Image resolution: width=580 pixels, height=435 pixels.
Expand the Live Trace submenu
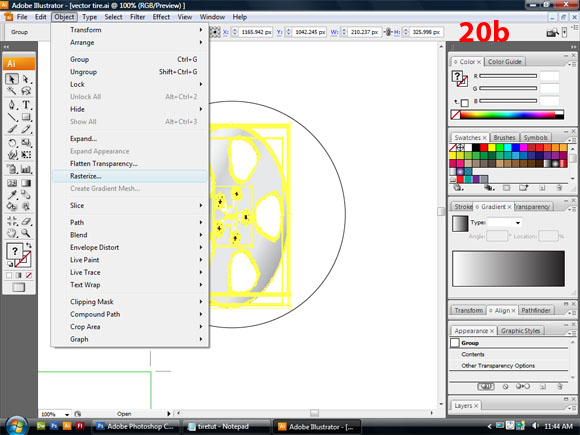tap(129, 272)
